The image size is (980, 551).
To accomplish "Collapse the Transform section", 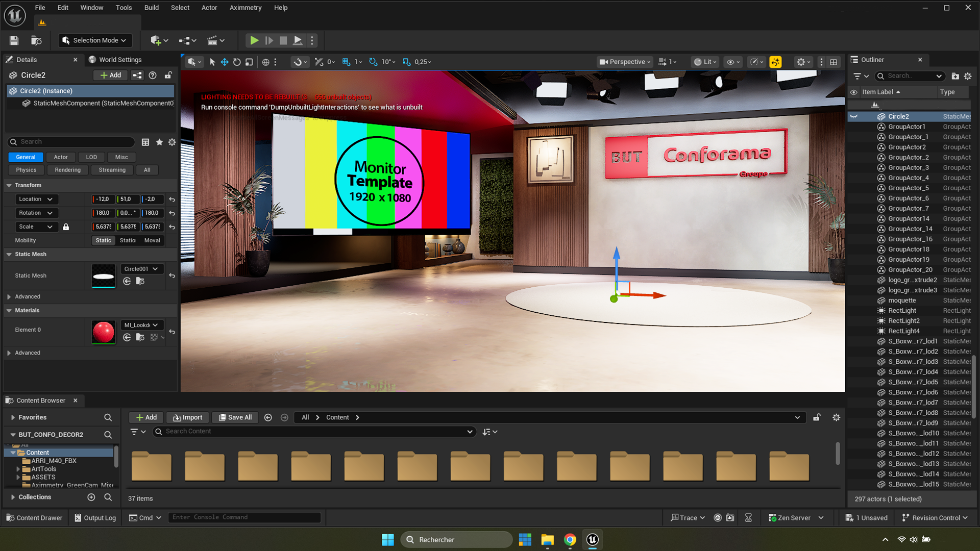I will pyautogui.click(x=9, y=185).
